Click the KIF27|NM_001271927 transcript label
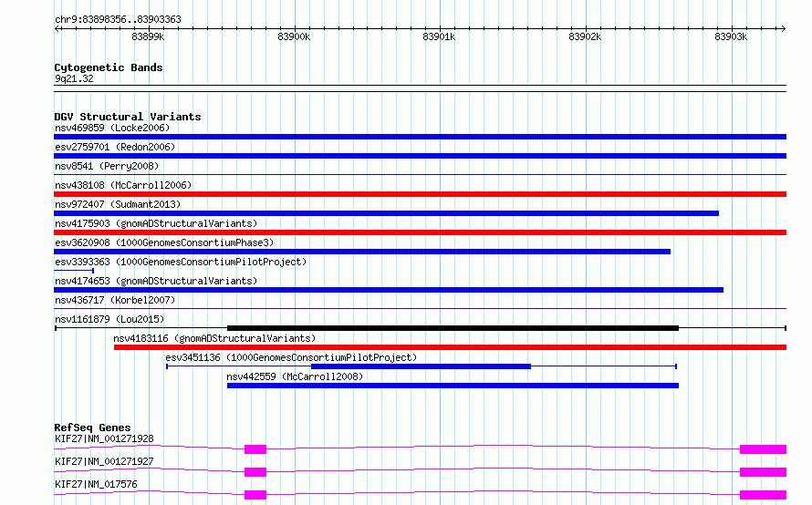The image size is (812, 505). click(x=104, y=461)
